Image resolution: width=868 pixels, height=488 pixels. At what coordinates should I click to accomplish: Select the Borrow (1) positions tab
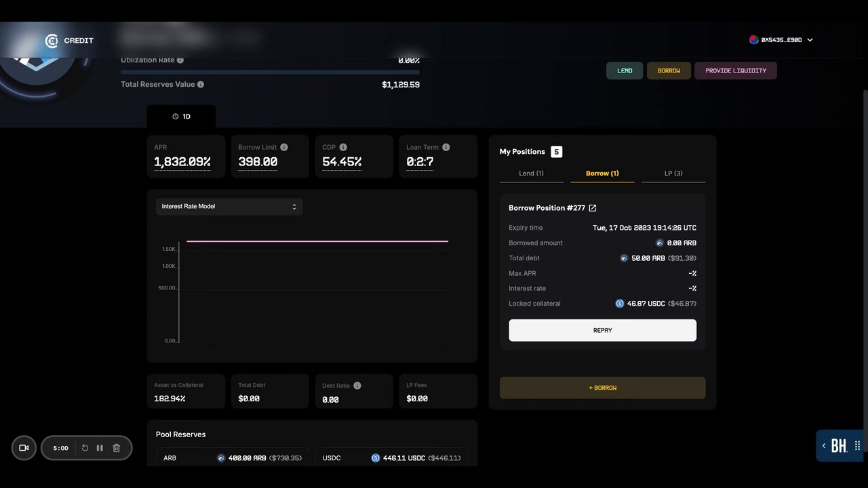[x=602, y=174]
